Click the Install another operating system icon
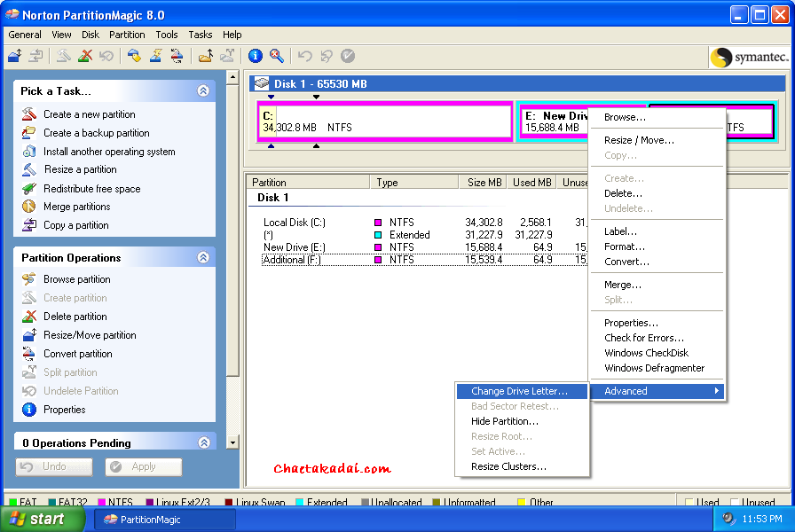This screenshot has width=795, height=532. 28,152
